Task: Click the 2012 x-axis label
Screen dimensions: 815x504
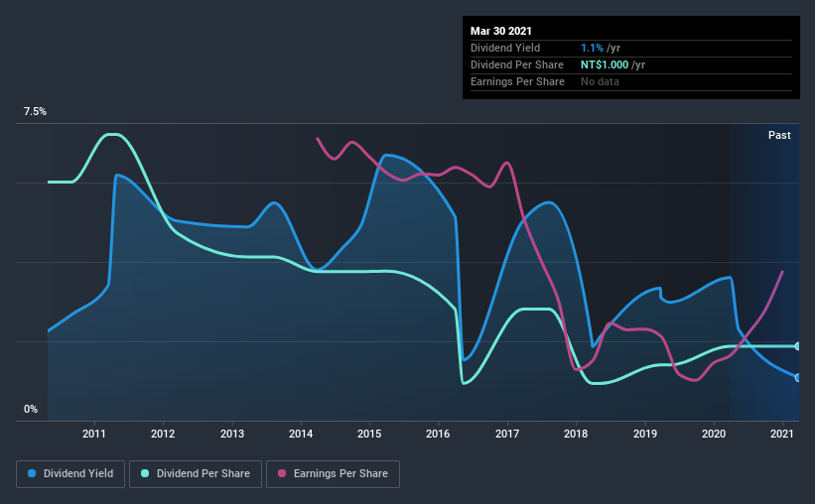Action: tap(163, 434)
